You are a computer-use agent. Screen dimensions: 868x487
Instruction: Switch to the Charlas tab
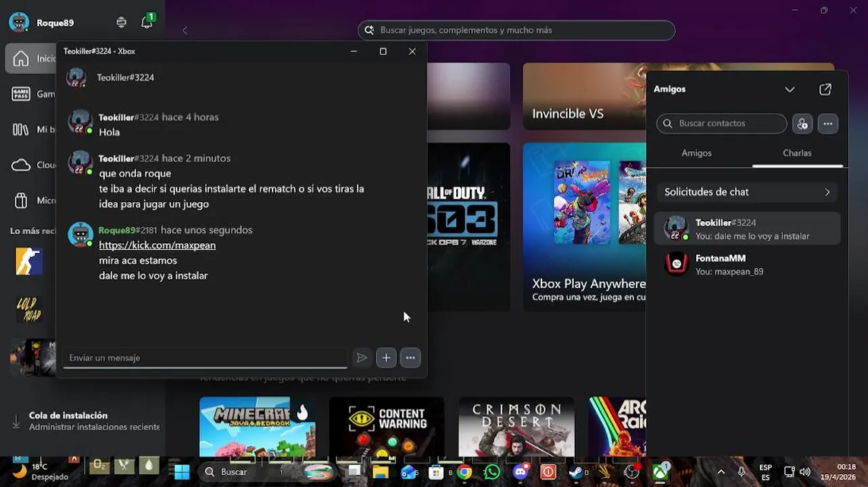(797, 154)
